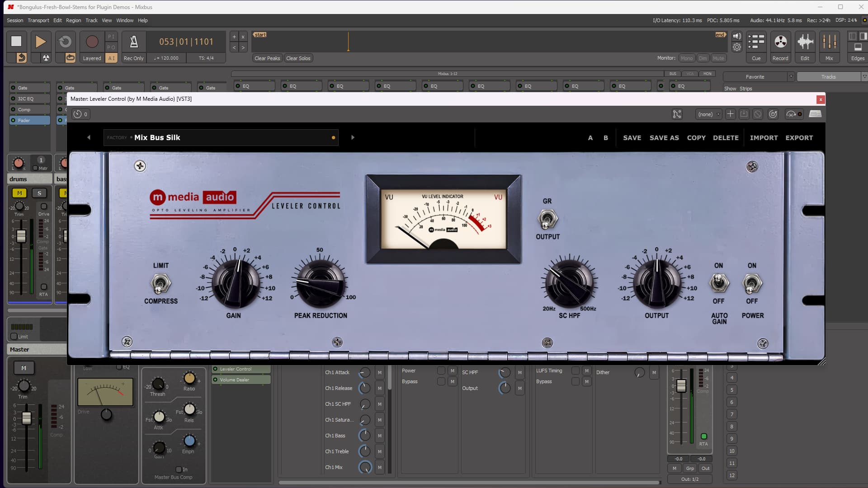Select preset slot A
The width and height of the screenshot is (868, 488).
coord(590,138)
